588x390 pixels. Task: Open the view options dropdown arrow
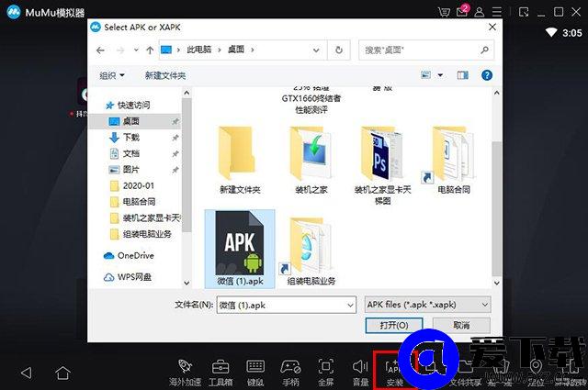tap(440, 75)
